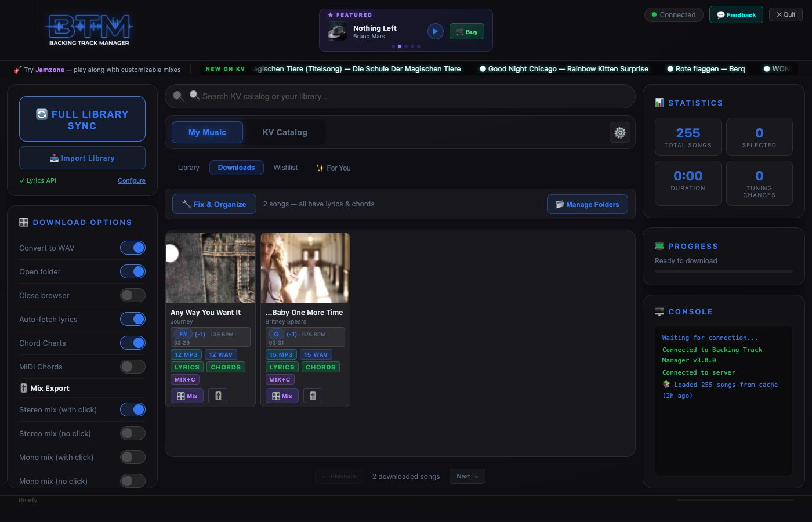Screen dimensions: 812x522
Task: Click the BTM Backing Track Manager logo
Action: pos(89,31)
